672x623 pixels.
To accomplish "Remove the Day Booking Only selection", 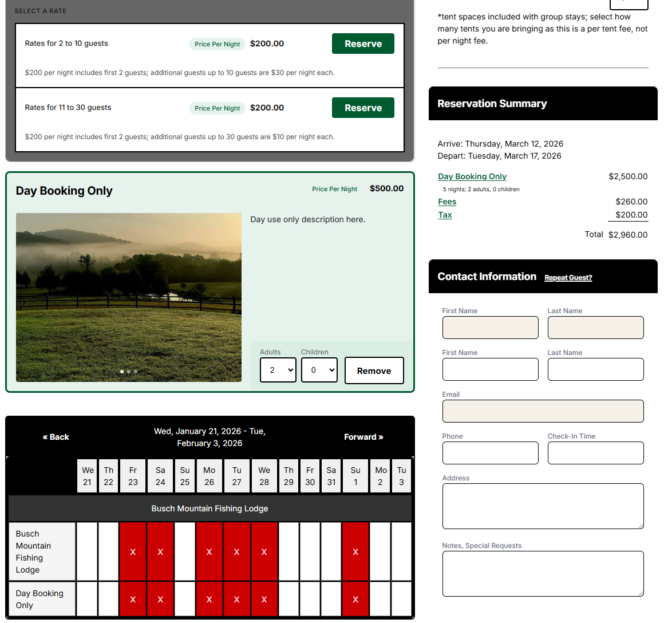I will point(374,370).
